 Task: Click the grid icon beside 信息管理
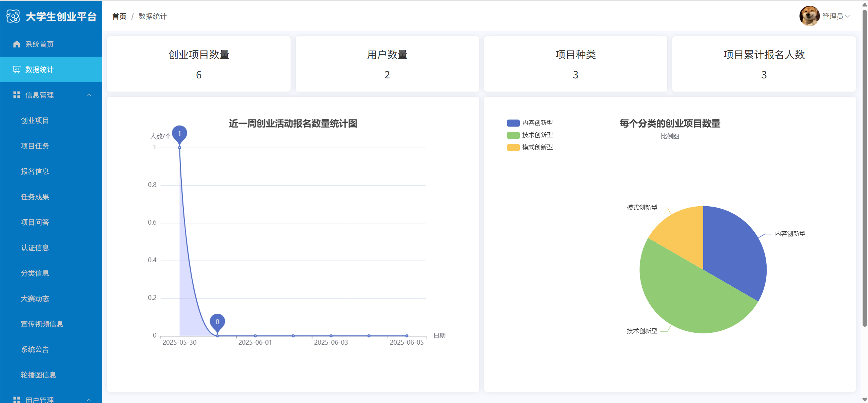point(17,95)
